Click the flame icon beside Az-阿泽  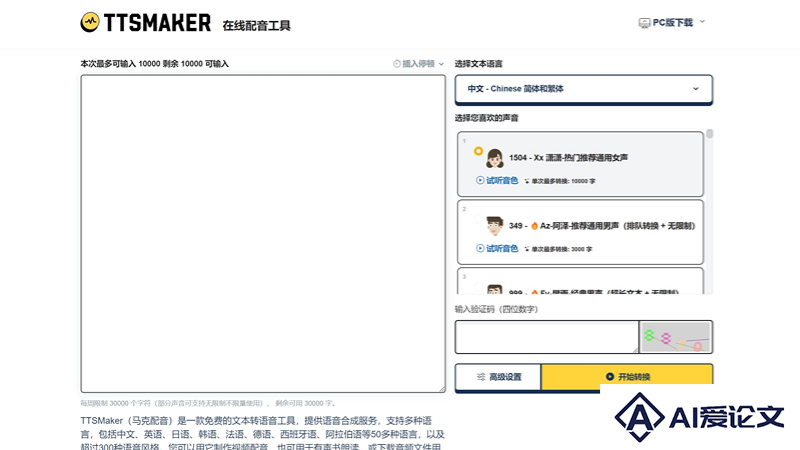click(534, 226)
